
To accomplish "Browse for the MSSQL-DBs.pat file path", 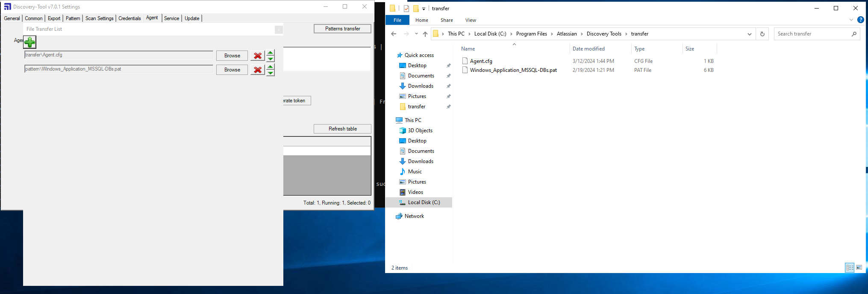I will pos(232,70).
